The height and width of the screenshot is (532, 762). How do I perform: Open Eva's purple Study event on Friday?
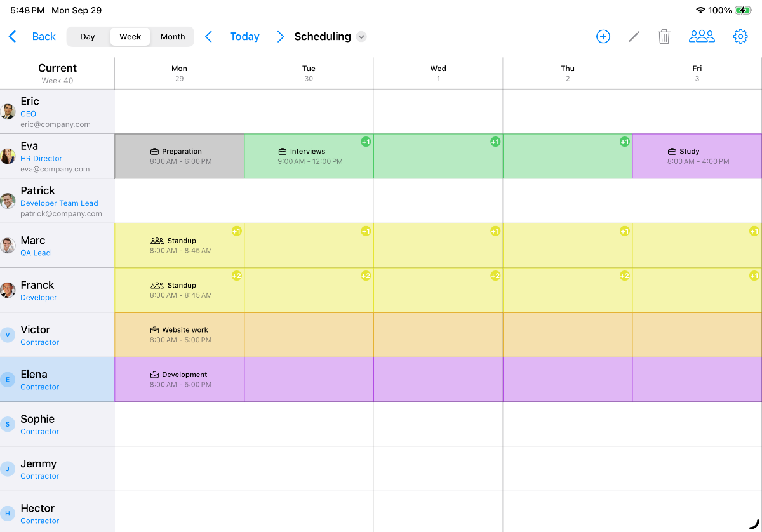pos(697,156)
